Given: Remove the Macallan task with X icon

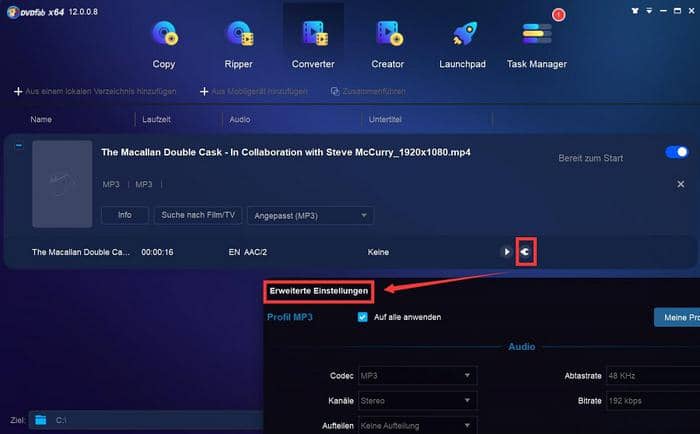Looking at the screenshot, I should pos(681,184).
